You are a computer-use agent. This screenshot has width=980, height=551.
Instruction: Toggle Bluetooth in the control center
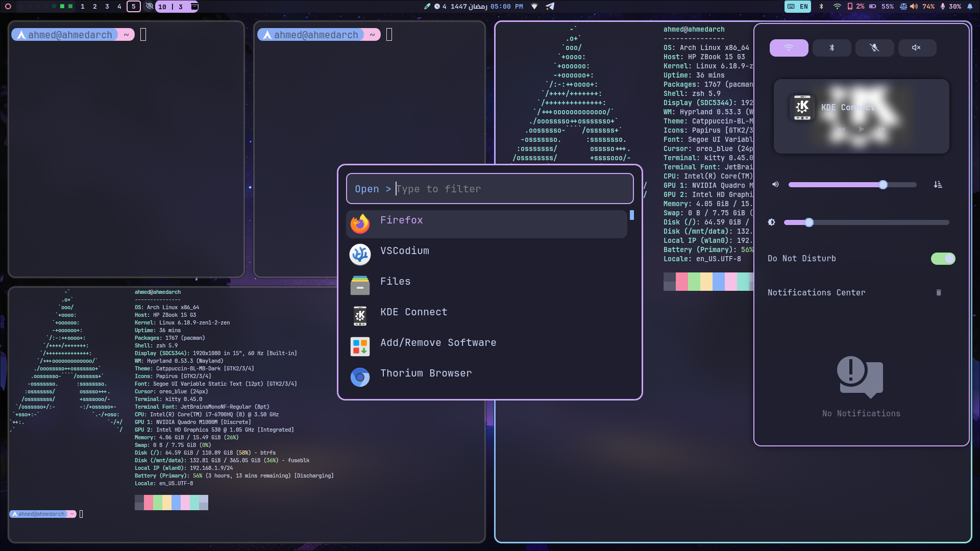pos(831,47)
